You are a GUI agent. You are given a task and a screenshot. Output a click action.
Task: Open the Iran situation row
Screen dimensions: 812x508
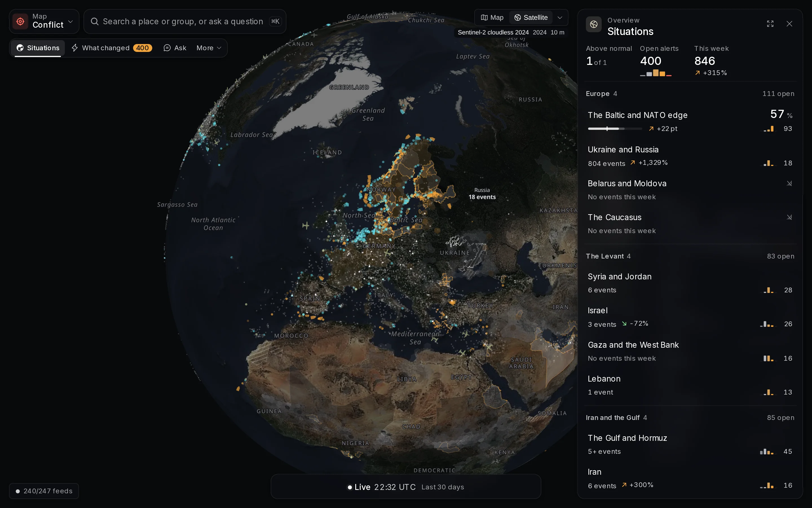690,478
